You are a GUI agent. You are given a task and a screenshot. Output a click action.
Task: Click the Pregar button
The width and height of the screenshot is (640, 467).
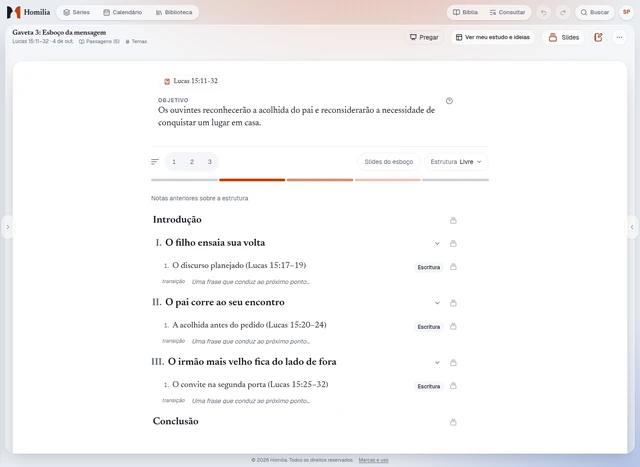[424, 37]
